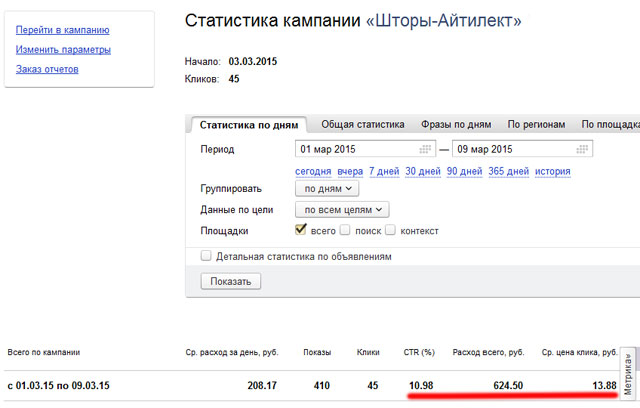
Task: Open calendar picker for the end date
Action: [x=583, y=149]
